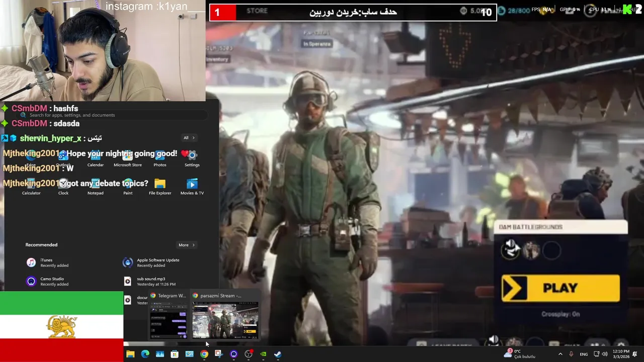The width and height of the screenshot is (644, 362).
Task: Click Microsoft Store icon on taskbar
Action: (175, 354)
